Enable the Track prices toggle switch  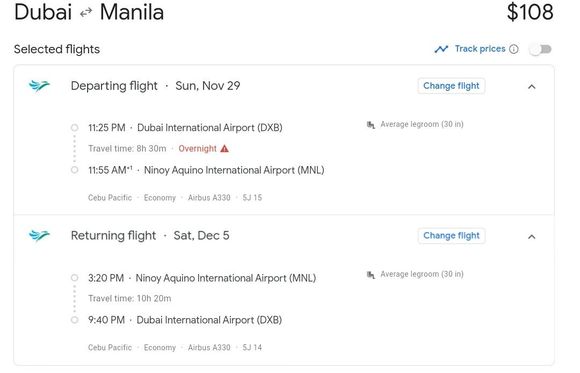541,49
